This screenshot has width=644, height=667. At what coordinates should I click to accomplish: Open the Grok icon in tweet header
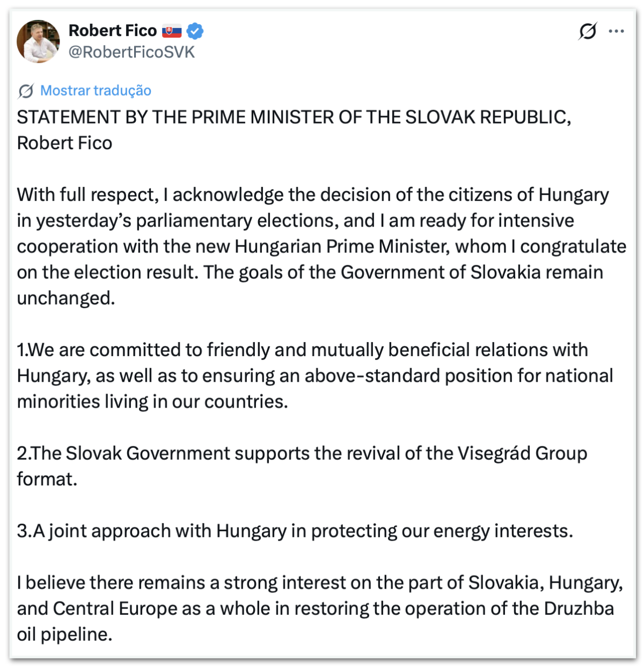(587, 32)
